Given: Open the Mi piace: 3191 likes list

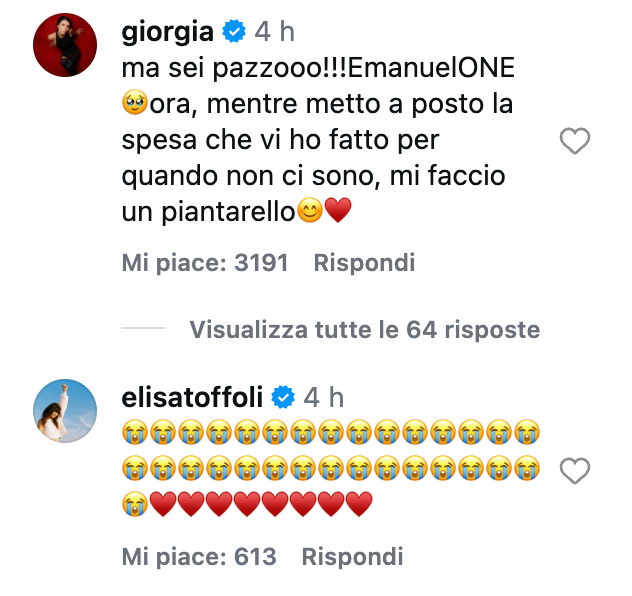Looking at the screenshot, I should click(205, 263).
